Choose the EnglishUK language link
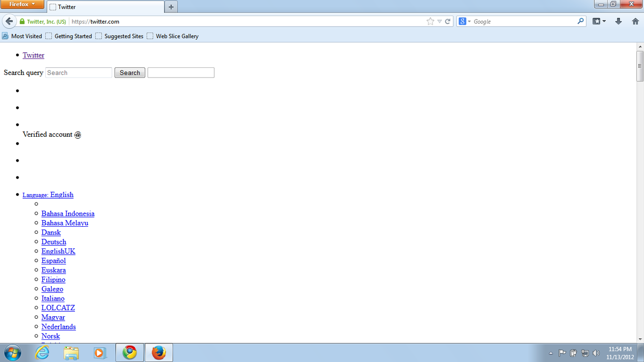644x362 pixels. [58, 251]
